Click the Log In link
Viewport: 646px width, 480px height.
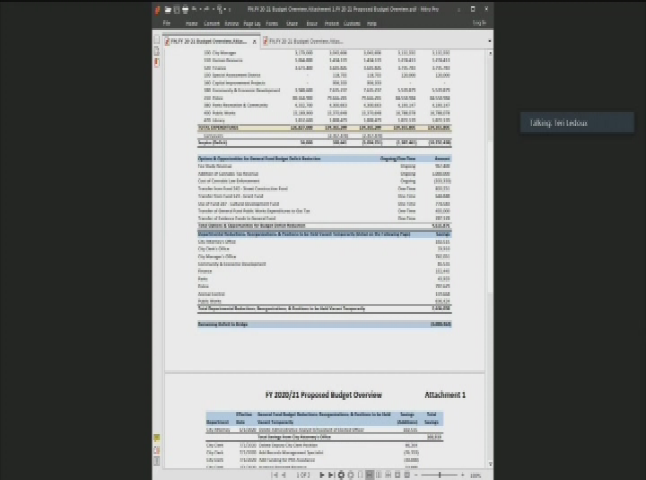(479, 22)
